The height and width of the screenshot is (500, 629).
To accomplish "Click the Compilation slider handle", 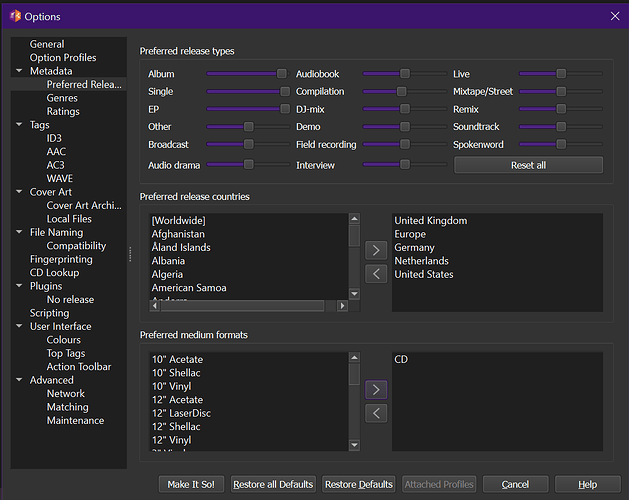I will (401, 91).
